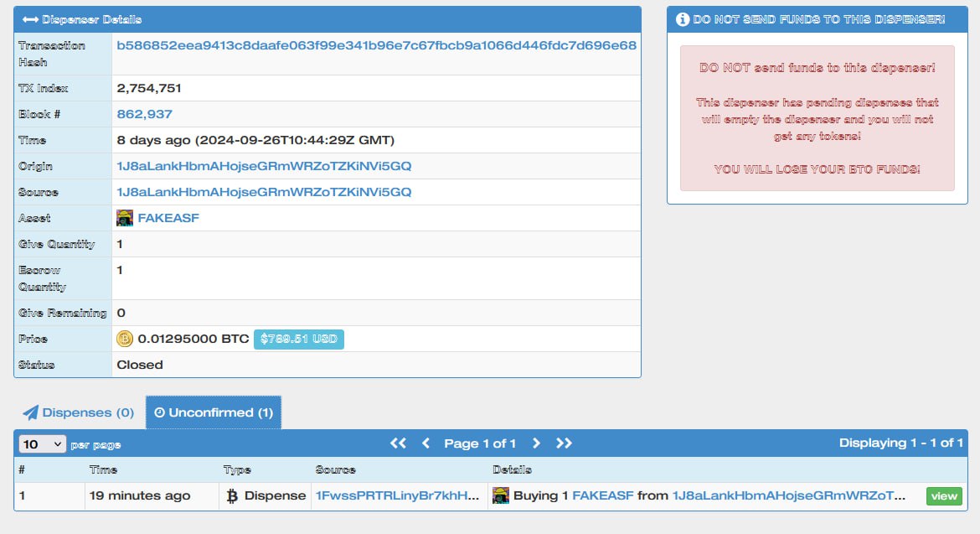Open the per page dropdown

pos(43,443)
